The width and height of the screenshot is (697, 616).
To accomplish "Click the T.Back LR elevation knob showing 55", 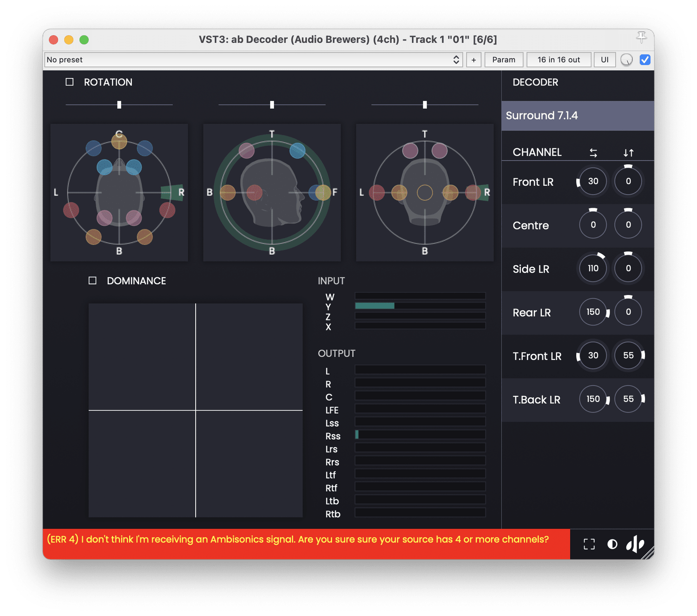I will point(629,399).
